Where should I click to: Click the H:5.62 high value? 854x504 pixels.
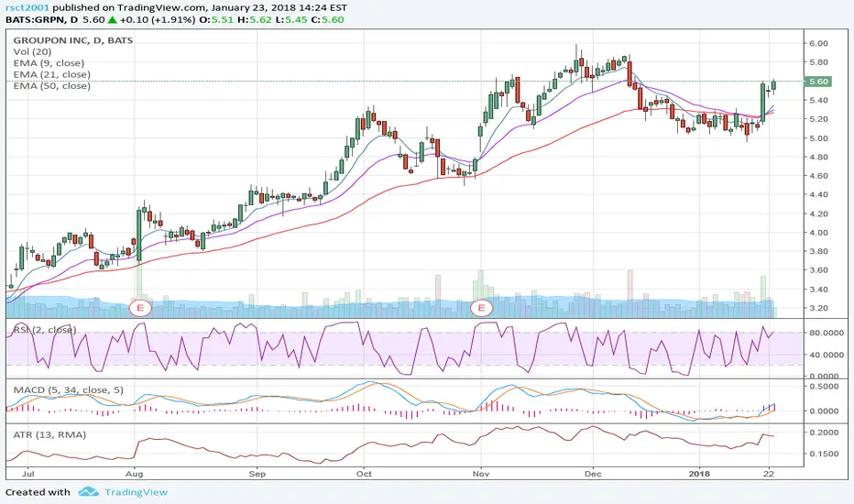254,19
